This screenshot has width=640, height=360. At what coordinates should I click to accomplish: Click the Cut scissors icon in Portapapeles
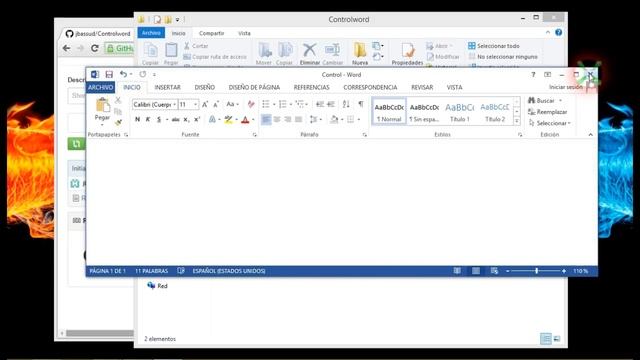[x=118, y=100]
